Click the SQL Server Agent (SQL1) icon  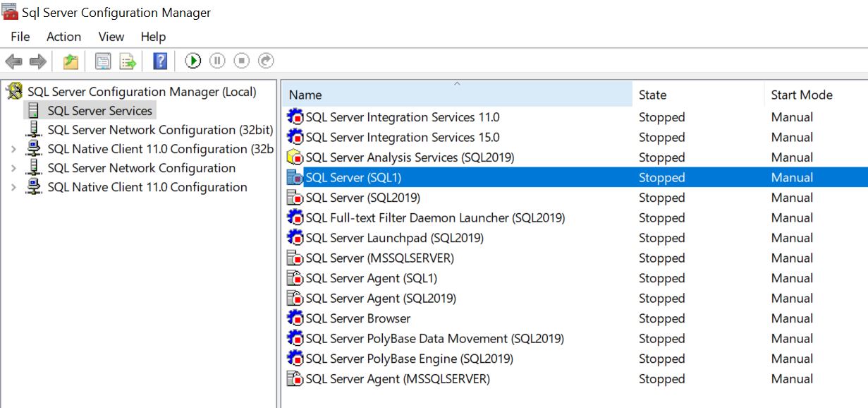pyautogui.click(x=295, y=278)
